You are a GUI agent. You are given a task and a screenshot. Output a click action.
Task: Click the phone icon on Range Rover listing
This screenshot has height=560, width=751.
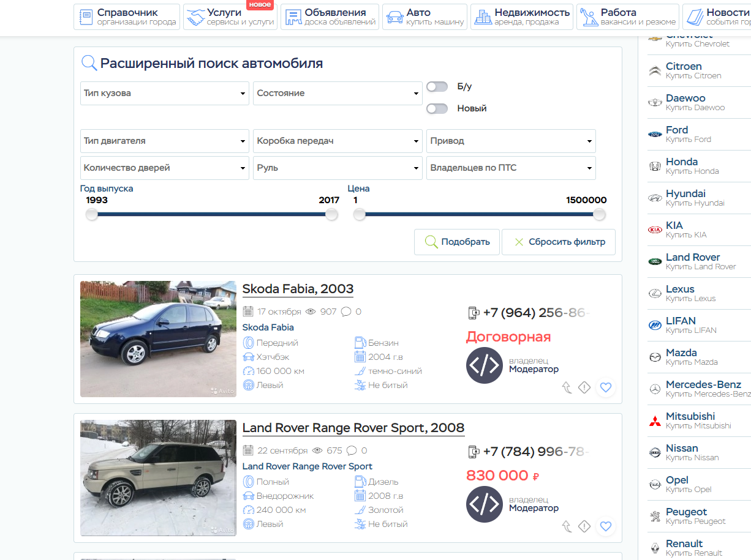click(474, 452)
